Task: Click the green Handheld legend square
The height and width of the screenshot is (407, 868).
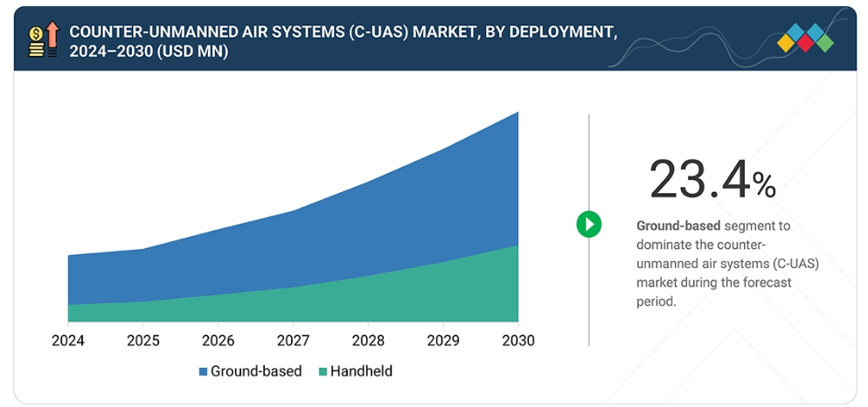Action: (323, 371)
